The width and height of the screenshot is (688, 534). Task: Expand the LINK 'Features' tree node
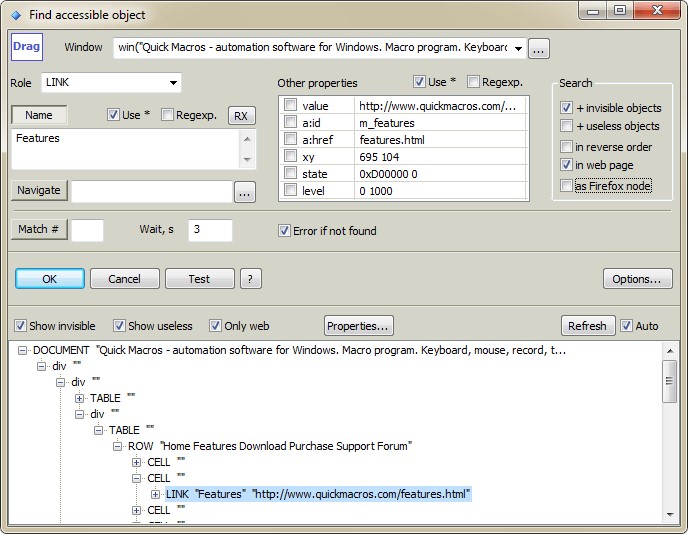point(156,494)
